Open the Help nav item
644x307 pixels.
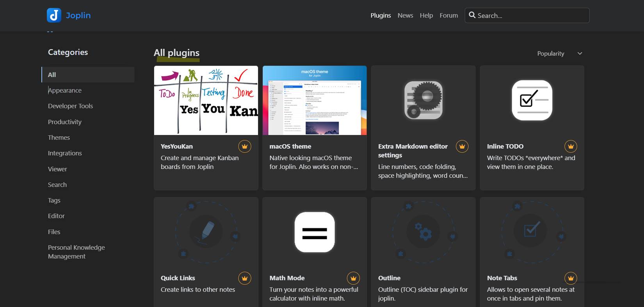(x=426, y=15)
